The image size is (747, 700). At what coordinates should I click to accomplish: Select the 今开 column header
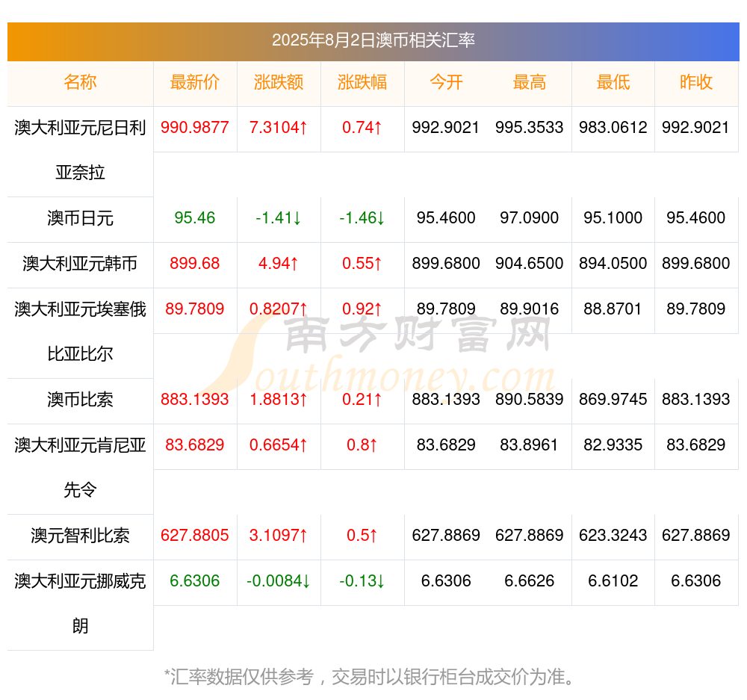446,82
